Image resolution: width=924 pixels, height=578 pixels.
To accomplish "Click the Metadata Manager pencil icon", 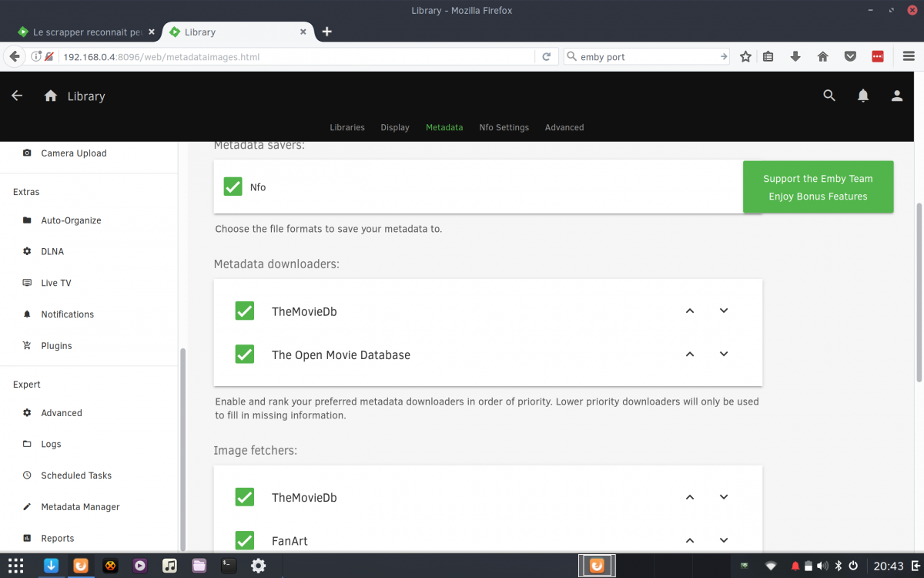I will point(27,507).
